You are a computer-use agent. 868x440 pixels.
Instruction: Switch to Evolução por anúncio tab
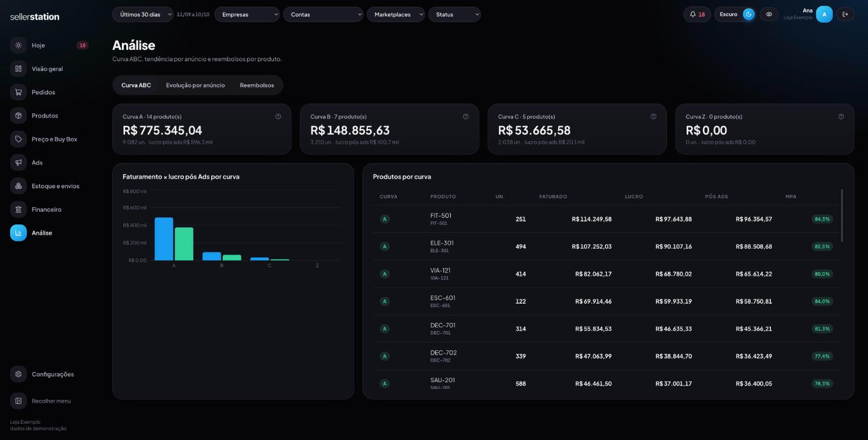pyautogui.click(x=195, y=85)
